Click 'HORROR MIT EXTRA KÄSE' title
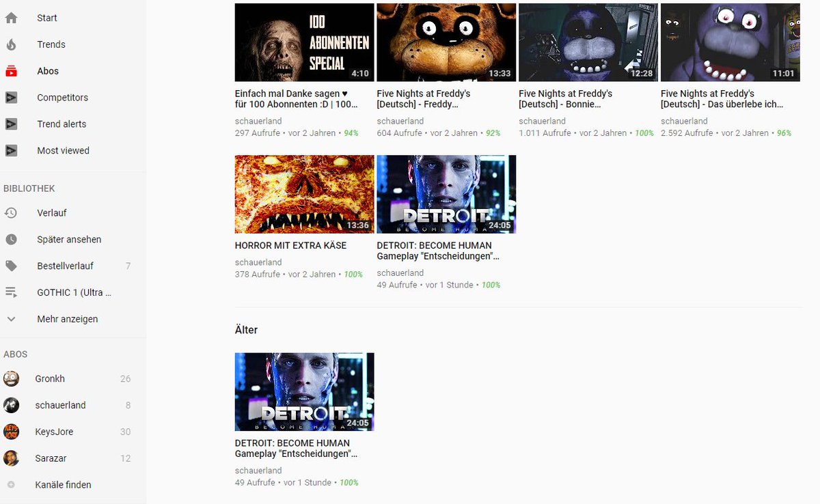This screenshot has width=820, height=504. [x=290, y=245]
